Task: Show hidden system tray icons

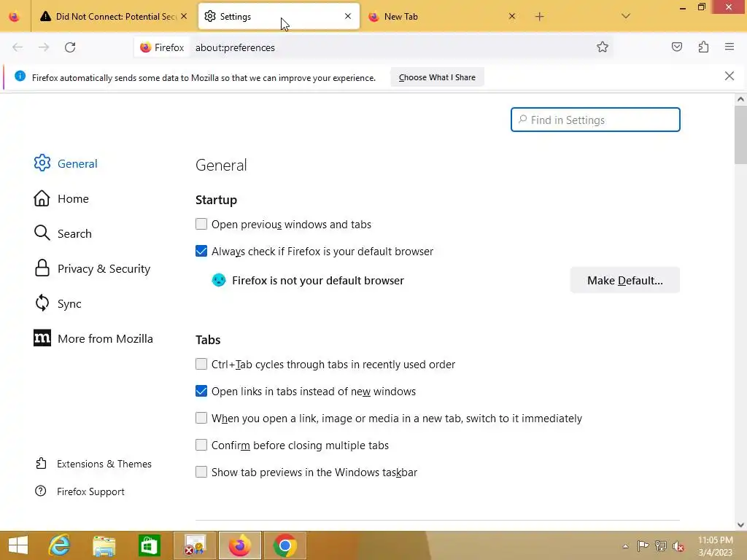Action: coord(625,546)
